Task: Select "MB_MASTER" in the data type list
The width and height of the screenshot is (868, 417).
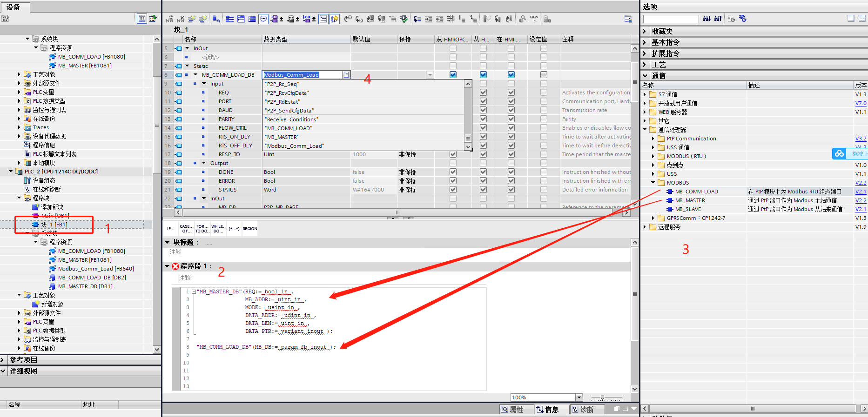Action: [283, 137]
